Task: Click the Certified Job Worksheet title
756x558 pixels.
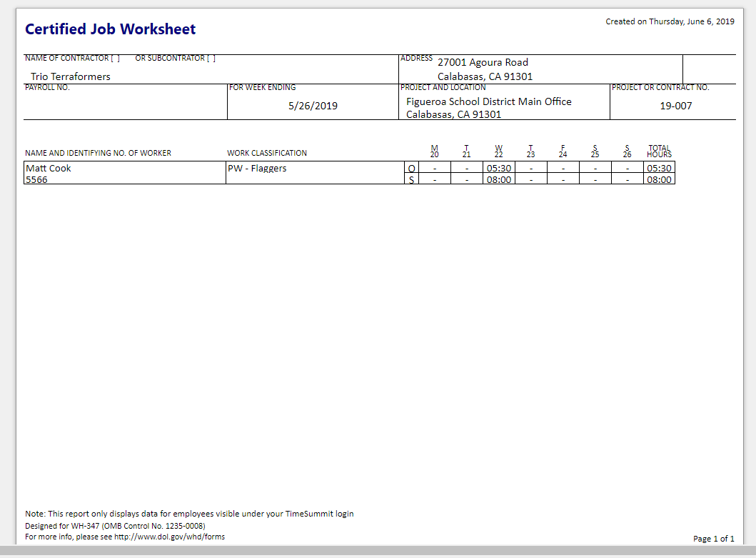Action: [x=110, y=29]
